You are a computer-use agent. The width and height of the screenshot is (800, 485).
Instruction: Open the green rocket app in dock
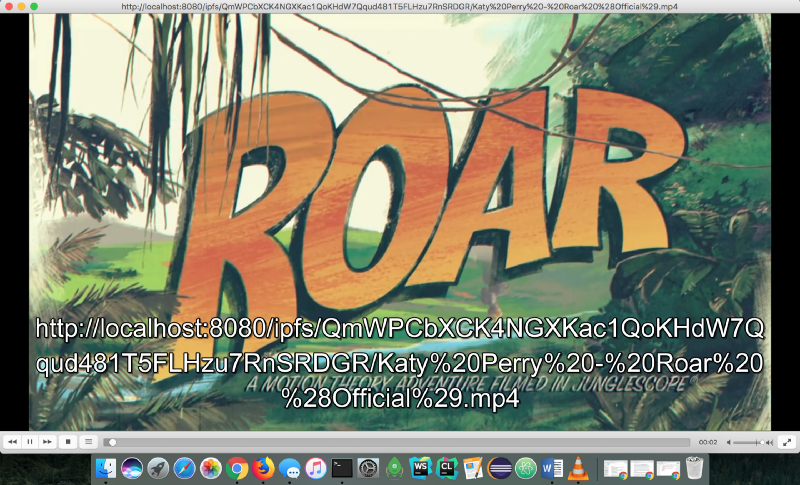(394, 468)
